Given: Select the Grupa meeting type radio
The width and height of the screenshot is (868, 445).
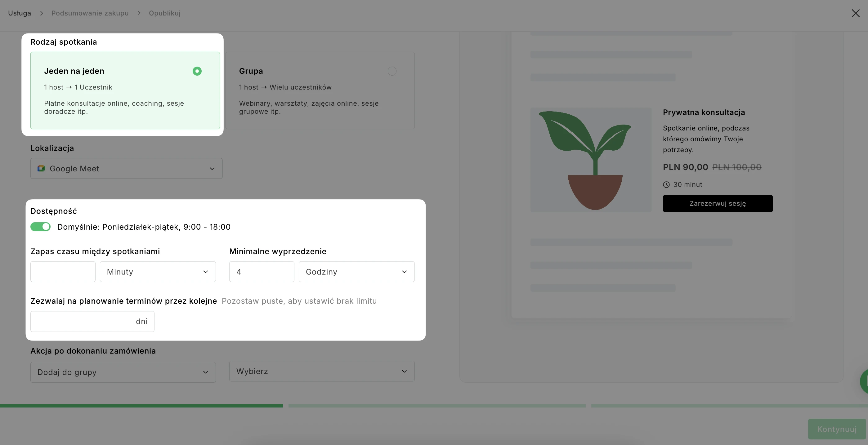Looking at the screenshot, I should click(x=391, y=71).
